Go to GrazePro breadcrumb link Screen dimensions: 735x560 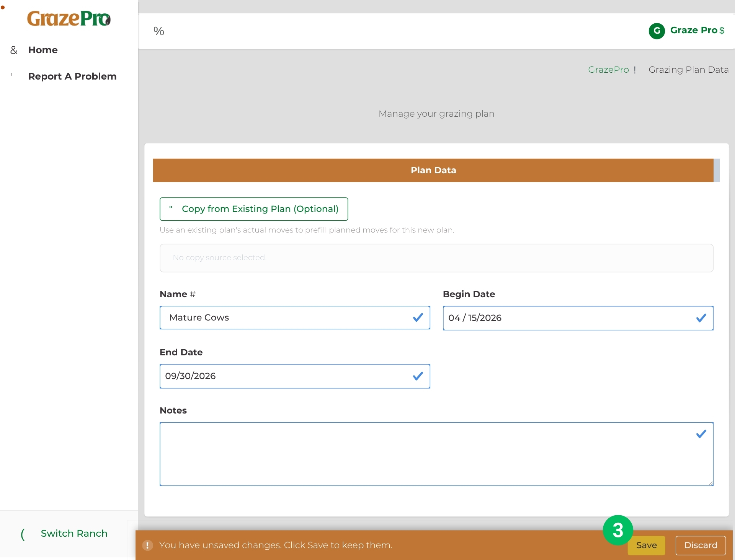(x=608, y=70)
